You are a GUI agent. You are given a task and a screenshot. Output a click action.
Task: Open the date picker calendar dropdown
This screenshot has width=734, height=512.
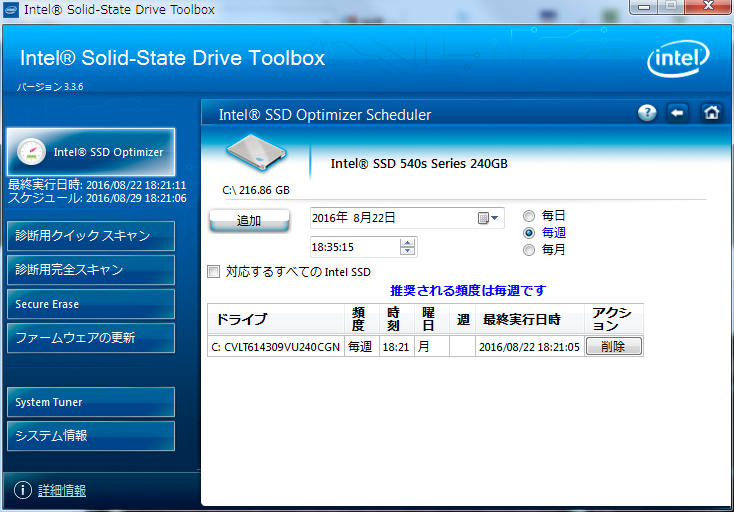point(488,218)
